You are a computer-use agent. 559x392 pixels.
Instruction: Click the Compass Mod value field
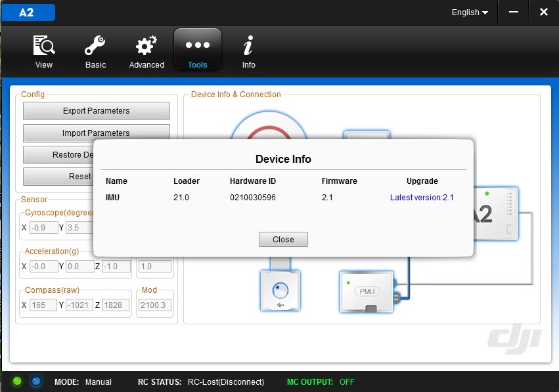point(155,305)
